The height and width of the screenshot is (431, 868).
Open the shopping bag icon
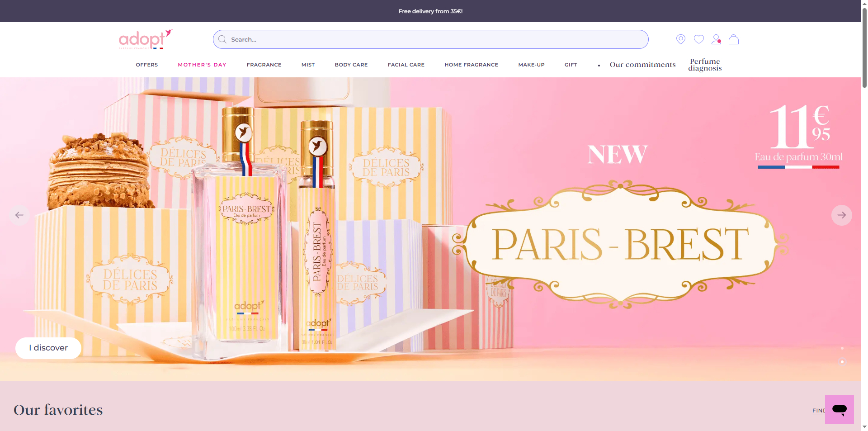click(734, 39)
